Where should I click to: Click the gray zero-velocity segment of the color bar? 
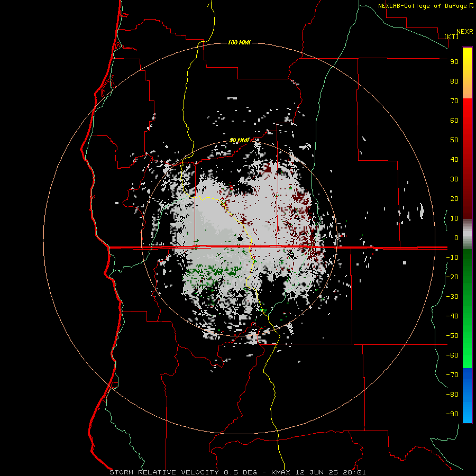point(467,234)
